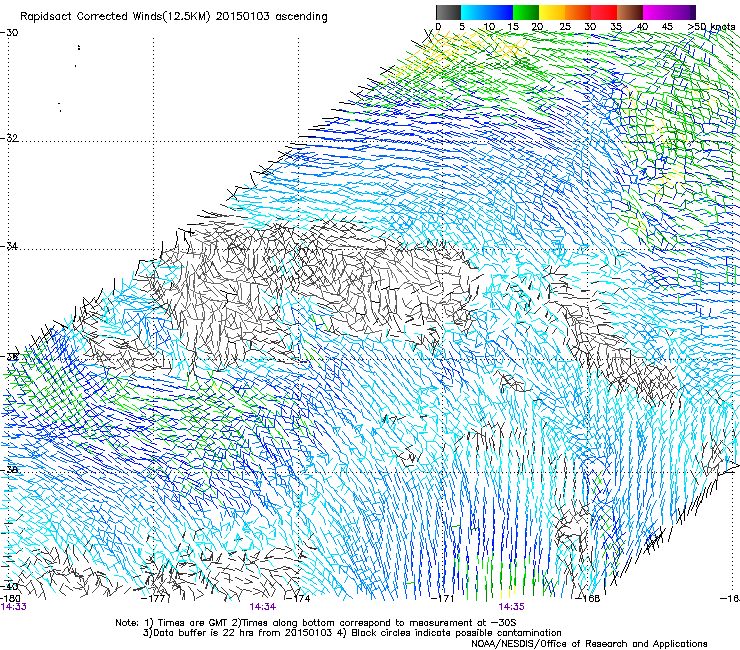Click the '25' legend scale label

565,26
